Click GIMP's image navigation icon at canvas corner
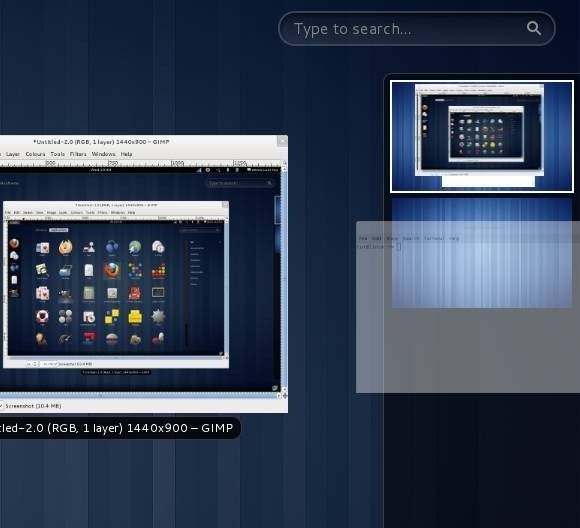The image size is (580, 528). [284, 396]
